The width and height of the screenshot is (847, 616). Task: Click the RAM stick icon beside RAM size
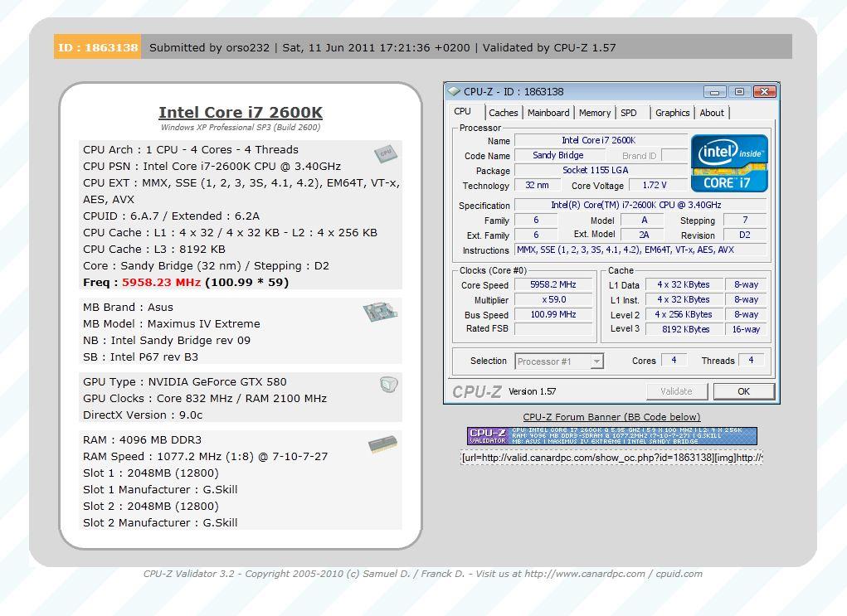(x=382, y=444)
